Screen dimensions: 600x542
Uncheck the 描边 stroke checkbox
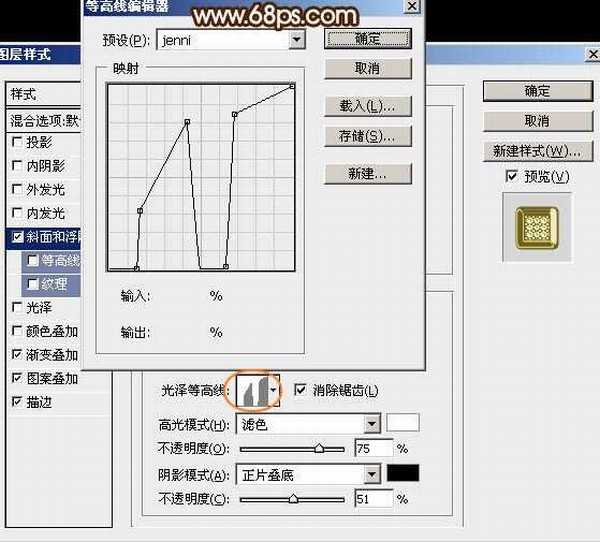coord(17,402)
